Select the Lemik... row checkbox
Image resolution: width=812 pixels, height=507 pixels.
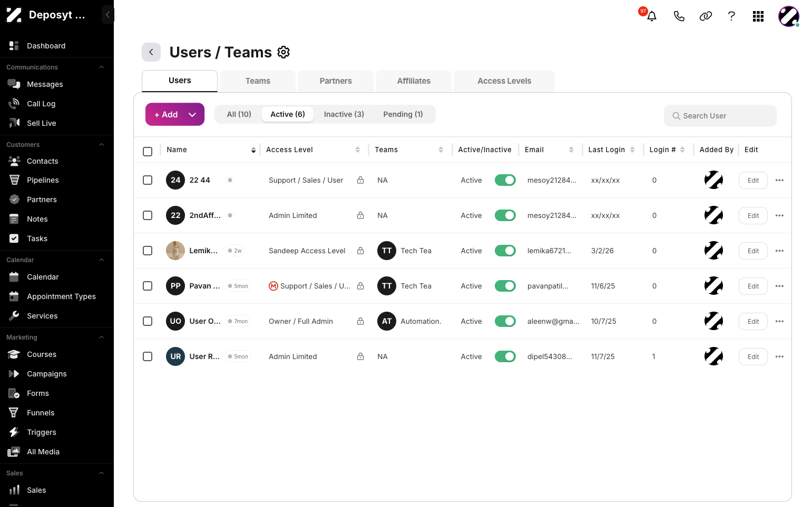click(x=148, y=251)
